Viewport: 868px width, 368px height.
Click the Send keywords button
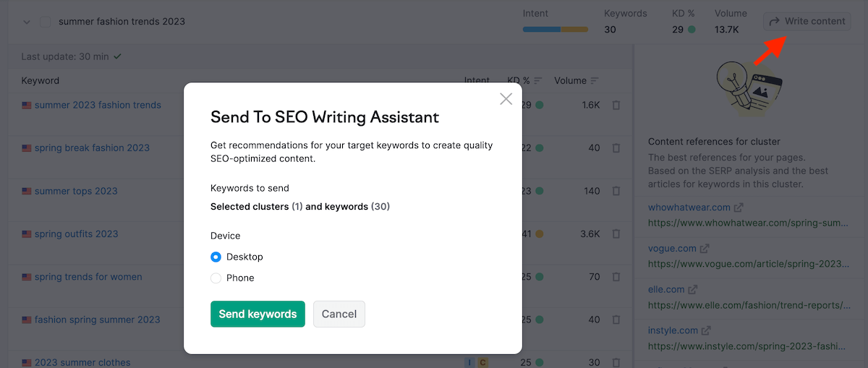click(x=258, y=314)
